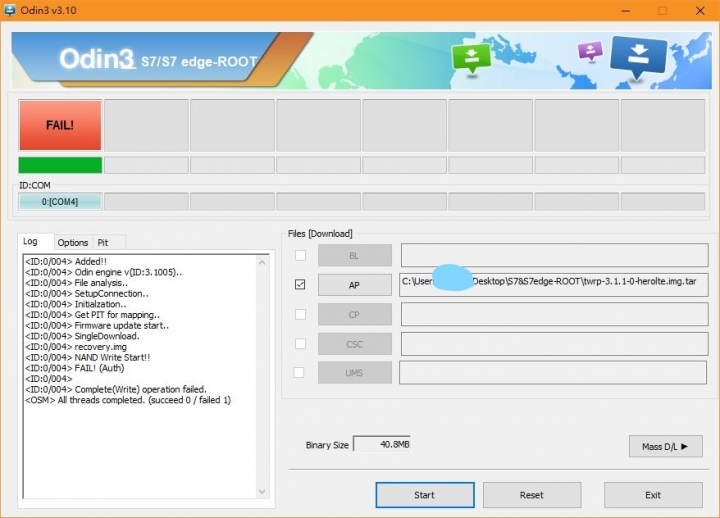Click the blue download icon in banner
The width and height of the screenshot is (720, 518).
pyautogui.click(x=638, y=56)
